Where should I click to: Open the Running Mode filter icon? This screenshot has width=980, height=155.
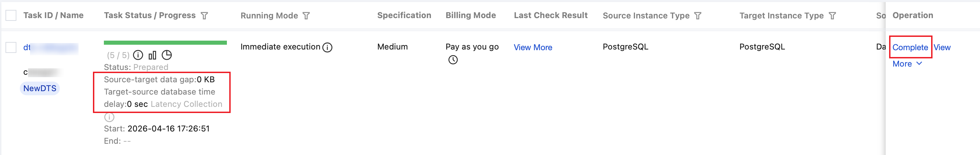(306, 16)
